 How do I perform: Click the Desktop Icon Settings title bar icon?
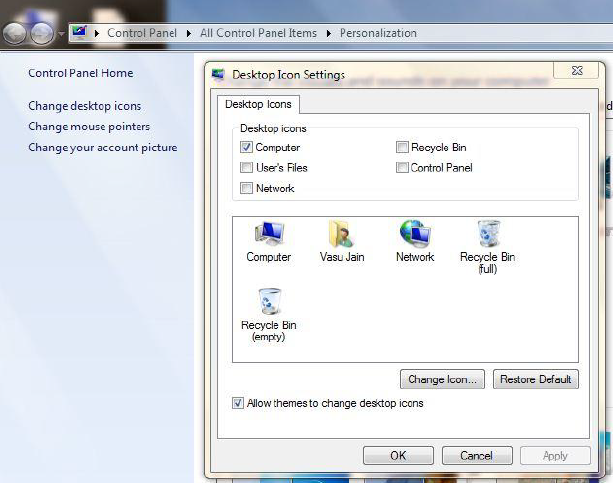click(218, 74)
